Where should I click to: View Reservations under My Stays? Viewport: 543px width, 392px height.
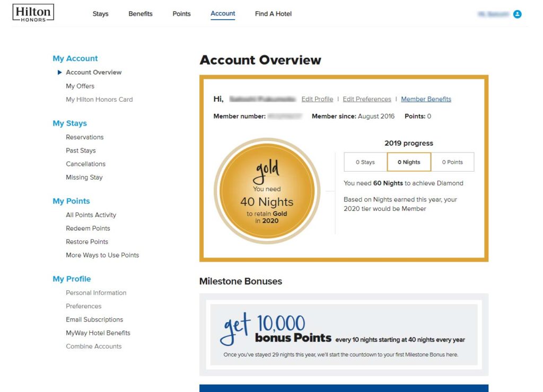85,137
